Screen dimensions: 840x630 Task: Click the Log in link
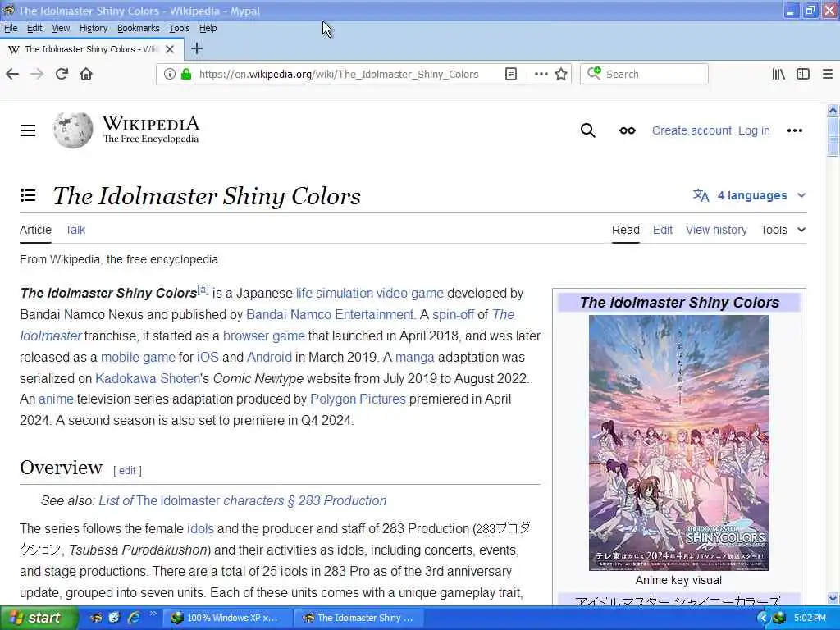click(754, 130)
